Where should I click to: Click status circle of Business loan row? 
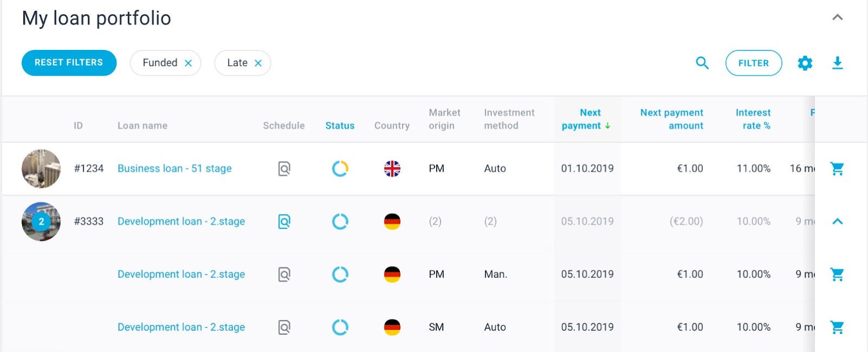tap(340, 169)
